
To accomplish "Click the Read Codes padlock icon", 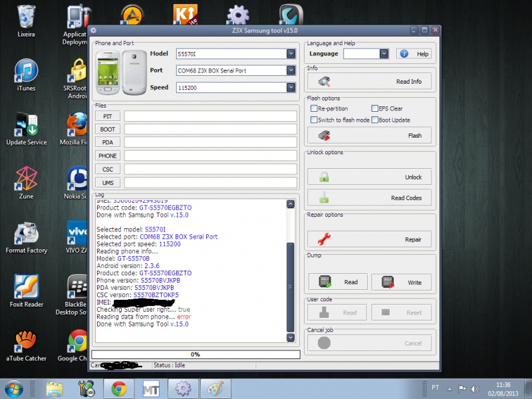I will click(324, 198).
